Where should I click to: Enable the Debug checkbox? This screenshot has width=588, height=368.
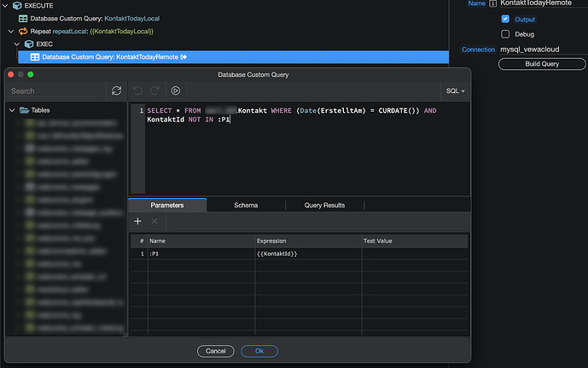pos(505,34)
